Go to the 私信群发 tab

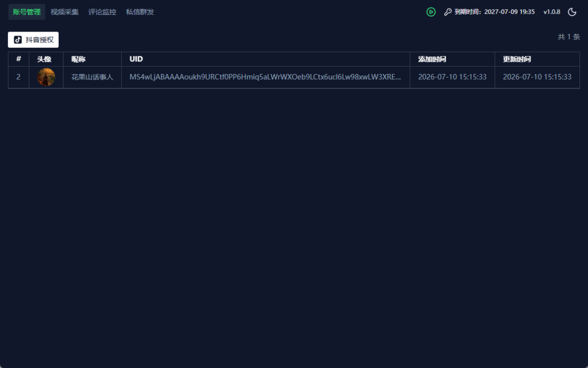click(140, 12)
